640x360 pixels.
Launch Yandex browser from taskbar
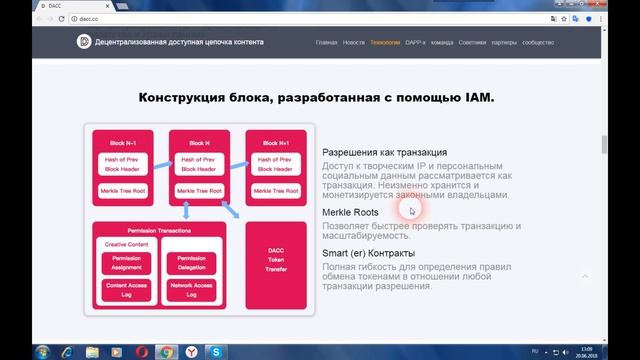[x=191, y=352]
